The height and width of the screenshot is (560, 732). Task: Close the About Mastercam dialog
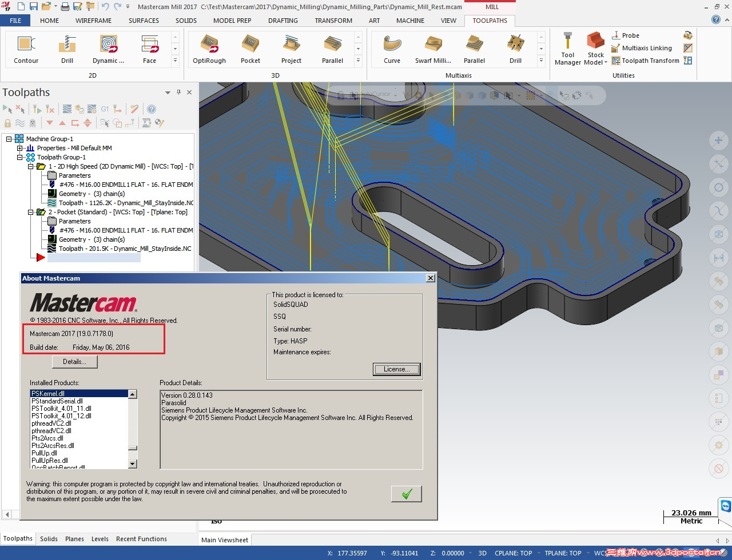click(431, 278)
